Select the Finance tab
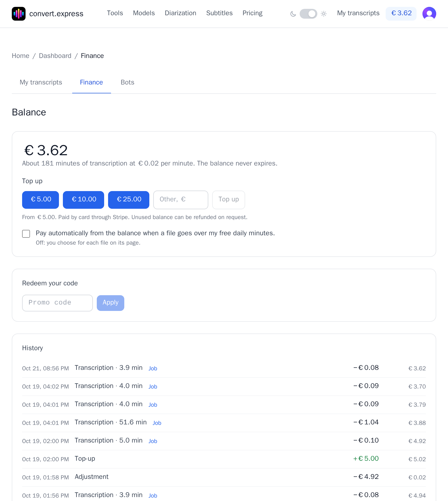The height and width of the screenshot is (501, 448). [91, 82]
